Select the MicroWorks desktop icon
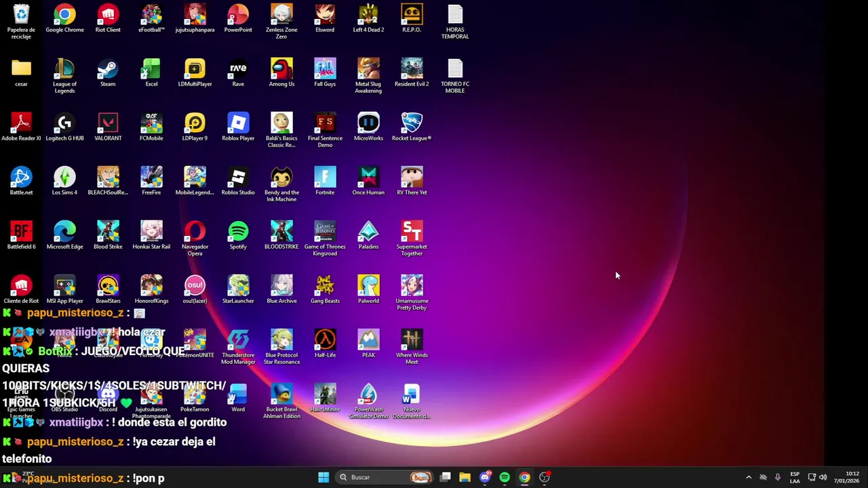The image size is (868, 488). coord(368,127)
